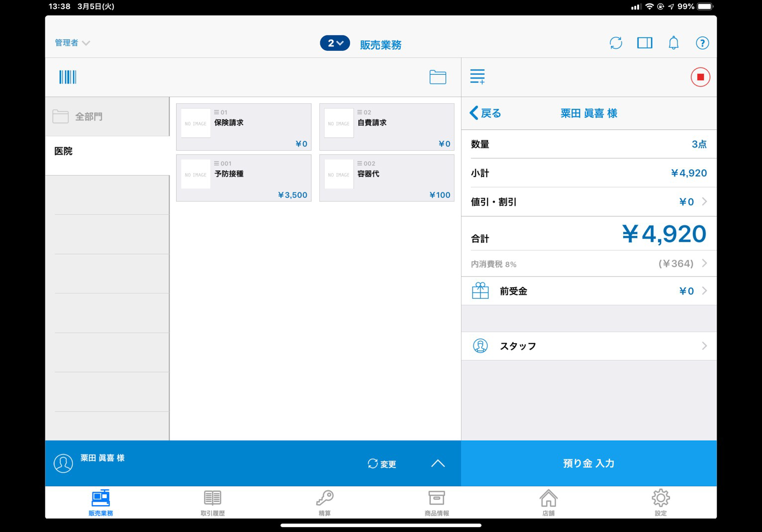Select the 予防接種 product tile
This screenshot has width=762, height=532.
[243, 178]
